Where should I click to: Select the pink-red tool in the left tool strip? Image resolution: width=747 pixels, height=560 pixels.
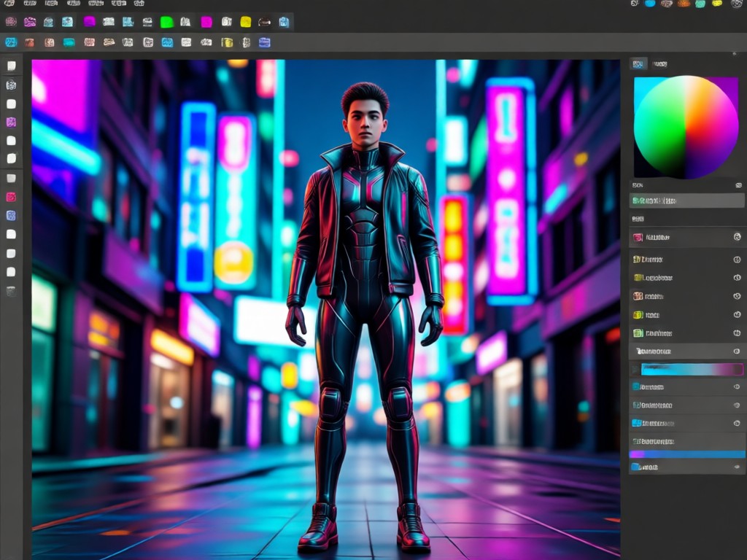(11, 197)
